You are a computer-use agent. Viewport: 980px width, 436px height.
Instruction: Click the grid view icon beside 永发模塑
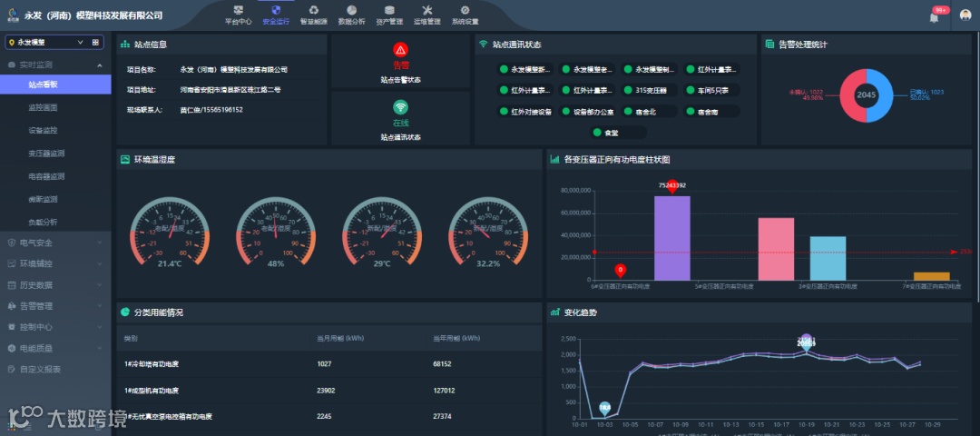[x=95, y=43]
